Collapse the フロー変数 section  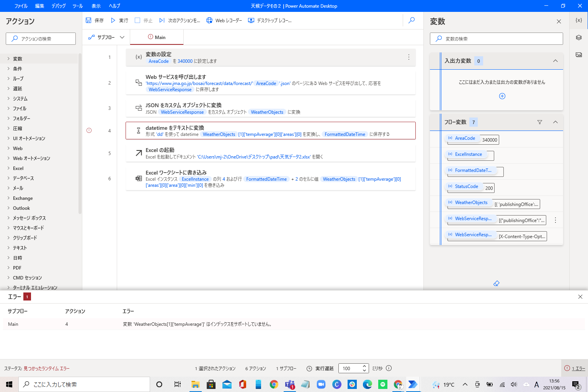pos(555,122)
